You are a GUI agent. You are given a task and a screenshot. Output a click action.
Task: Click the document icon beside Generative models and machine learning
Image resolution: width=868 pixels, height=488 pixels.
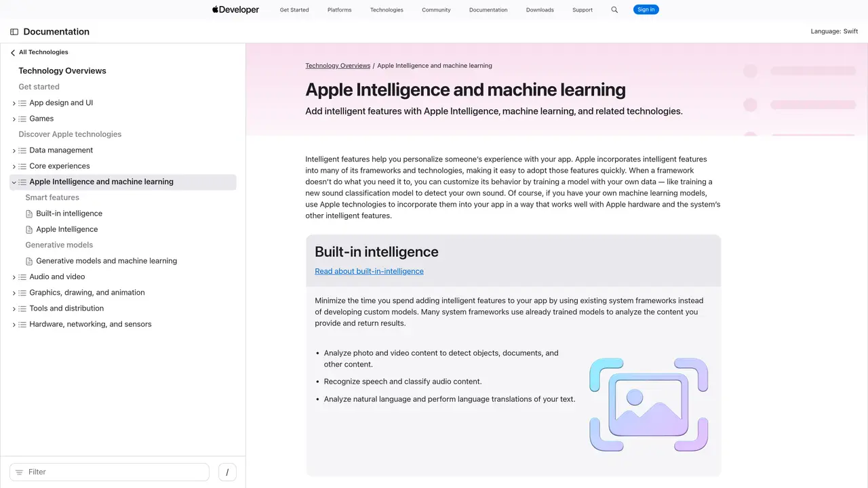click(x=29, y=262)
